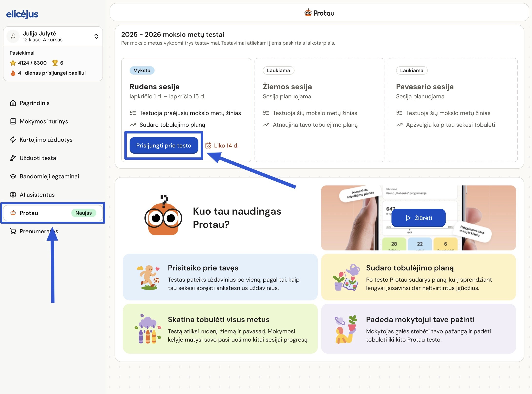
Task: Click the trophy achievements icon
Action: [55, 63]
